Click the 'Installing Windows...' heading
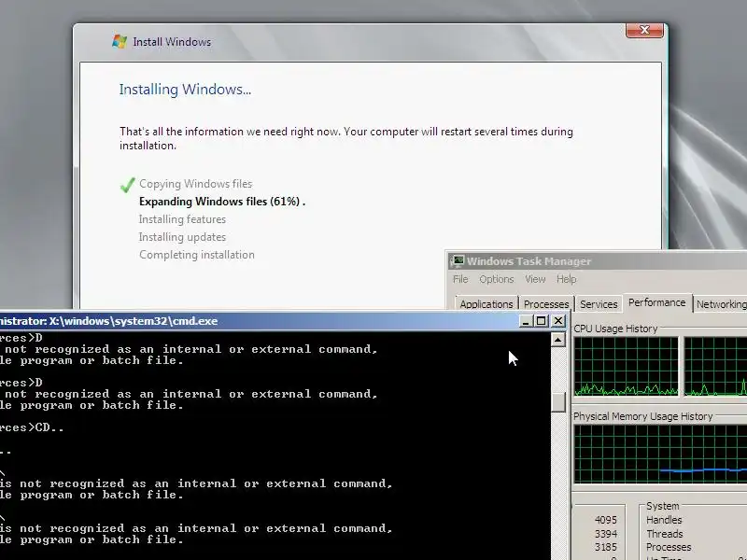Screen dimensions: 747x560 point(185,90)
